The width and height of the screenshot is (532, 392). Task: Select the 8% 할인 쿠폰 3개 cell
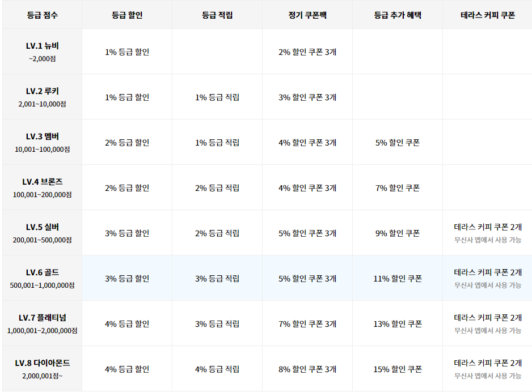(x=307, y=369)
